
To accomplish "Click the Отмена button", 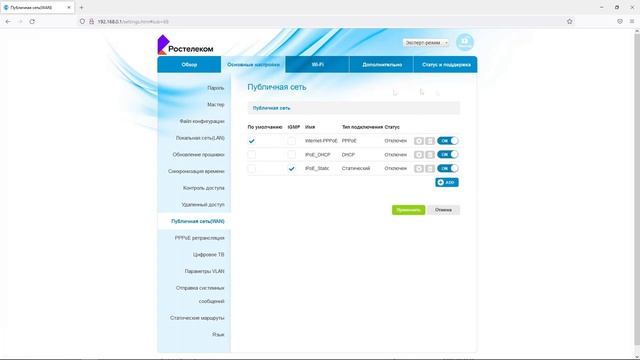I will [x=443, y=210].
